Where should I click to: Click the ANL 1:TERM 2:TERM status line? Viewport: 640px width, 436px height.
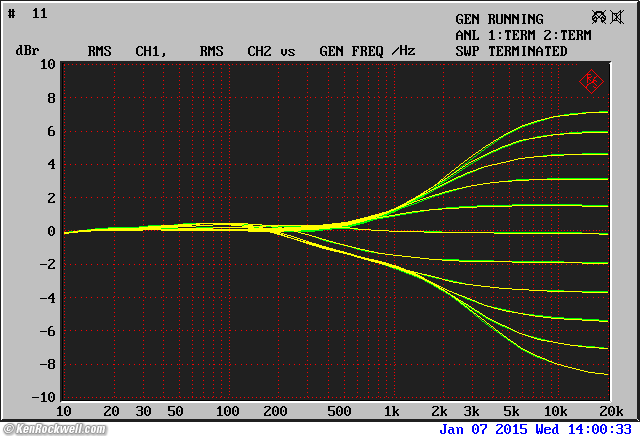[525, 35]
